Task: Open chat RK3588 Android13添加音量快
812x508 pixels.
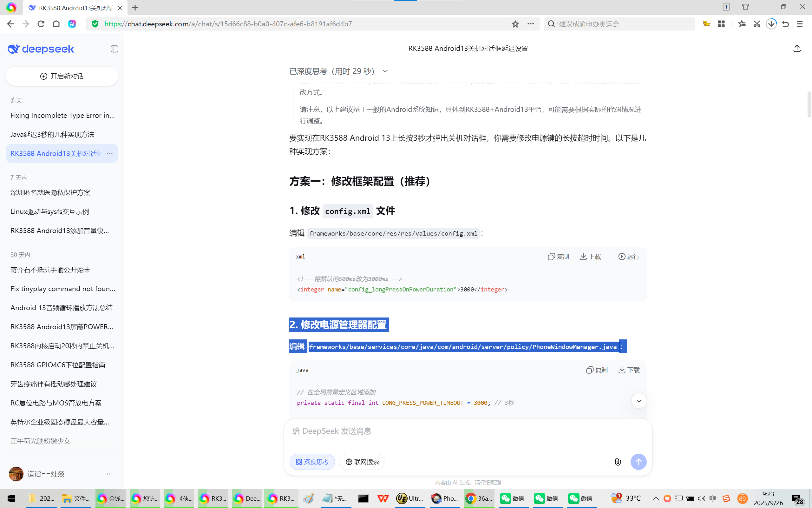Action: coord(62,231)
